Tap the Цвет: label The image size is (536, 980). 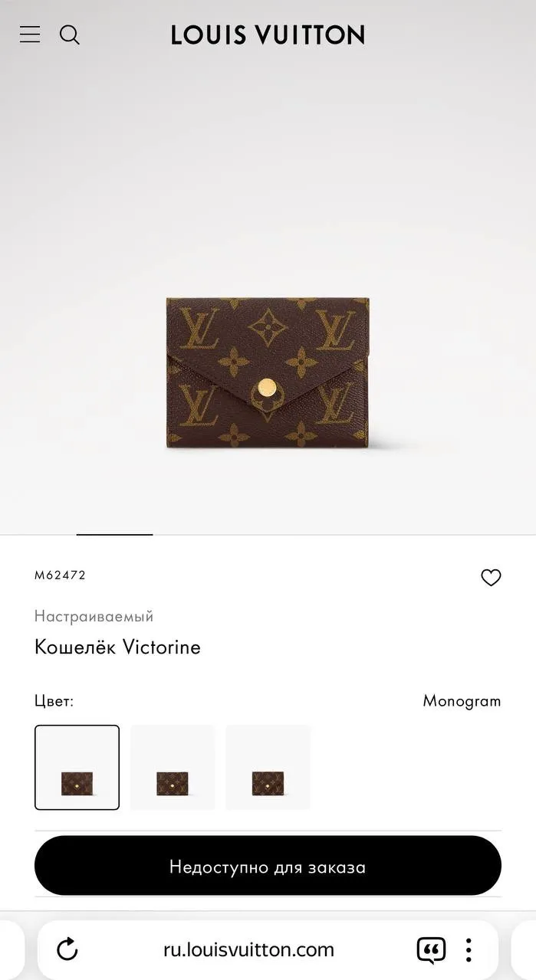[x=54, y=701]
